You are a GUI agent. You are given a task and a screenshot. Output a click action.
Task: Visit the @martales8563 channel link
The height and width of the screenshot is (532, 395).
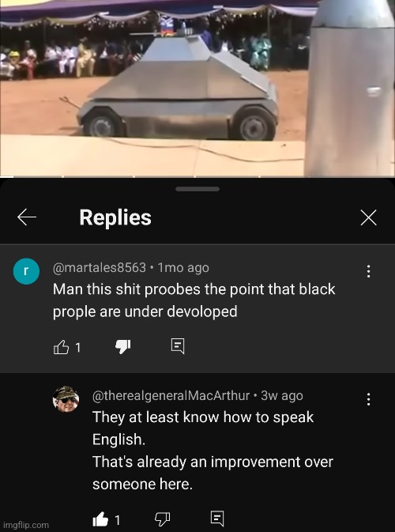click(x=100, y=268)
